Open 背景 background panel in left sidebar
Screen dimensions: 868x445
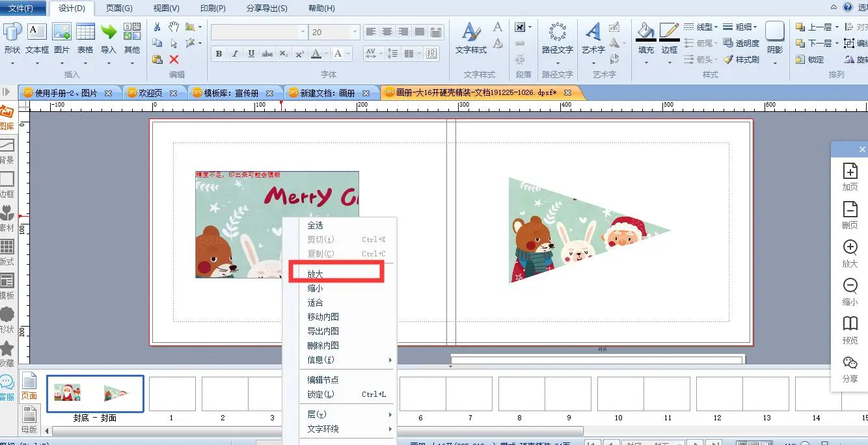click(x=7, y=152)
